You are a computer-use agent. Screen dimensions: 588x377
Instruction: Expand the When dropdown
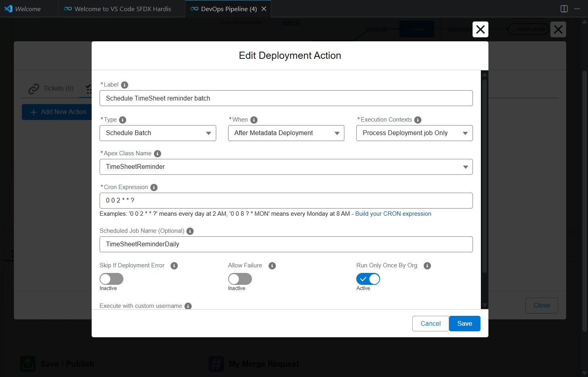(286, 133)
